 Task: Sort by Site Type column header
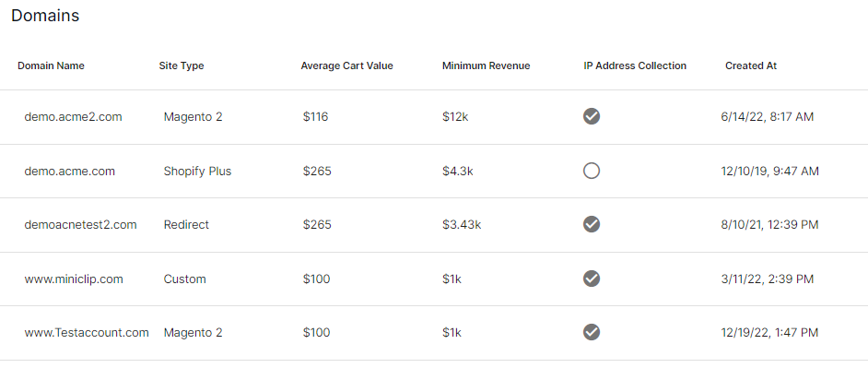pos(181,65)
